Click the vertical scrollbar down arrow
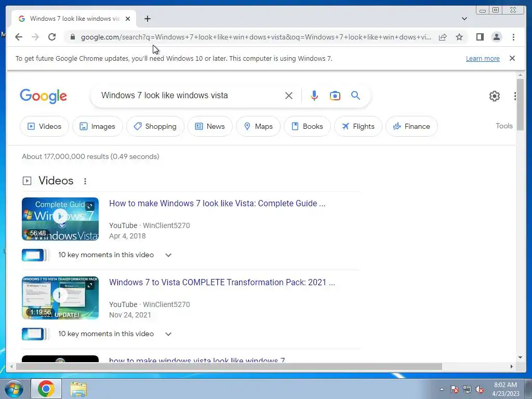 pos(520,357)
